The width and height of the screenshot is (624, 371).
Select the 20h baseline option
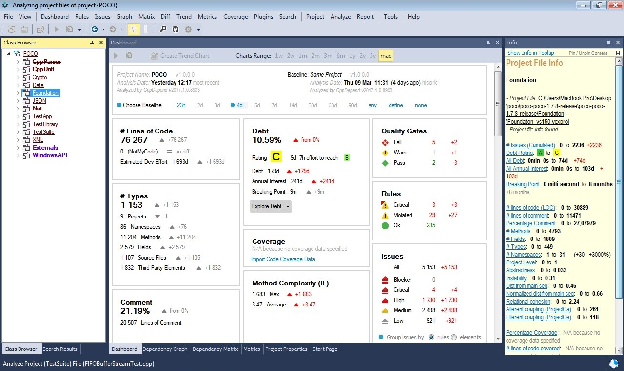(181, 105)
